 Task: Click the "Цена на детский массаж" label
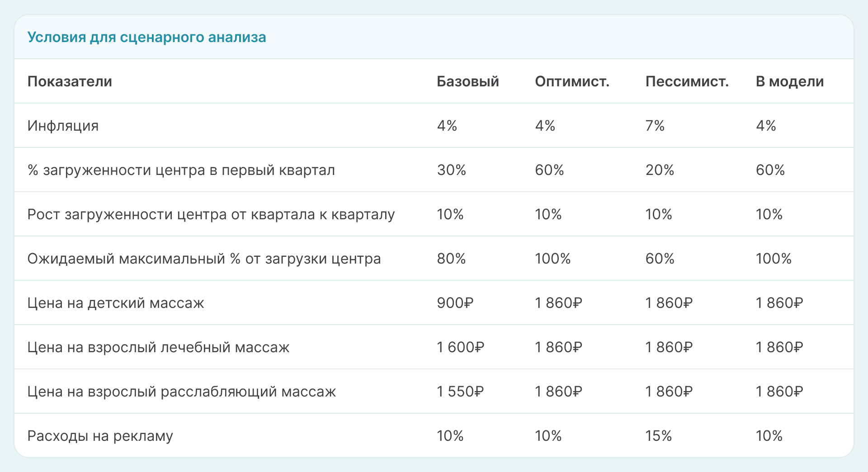116,303
